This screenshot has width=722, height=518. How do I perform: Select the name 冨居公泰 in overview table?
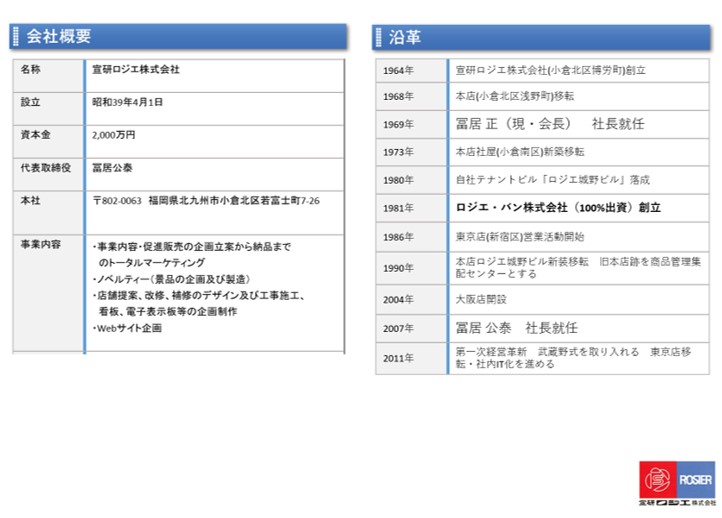[112, 168]
